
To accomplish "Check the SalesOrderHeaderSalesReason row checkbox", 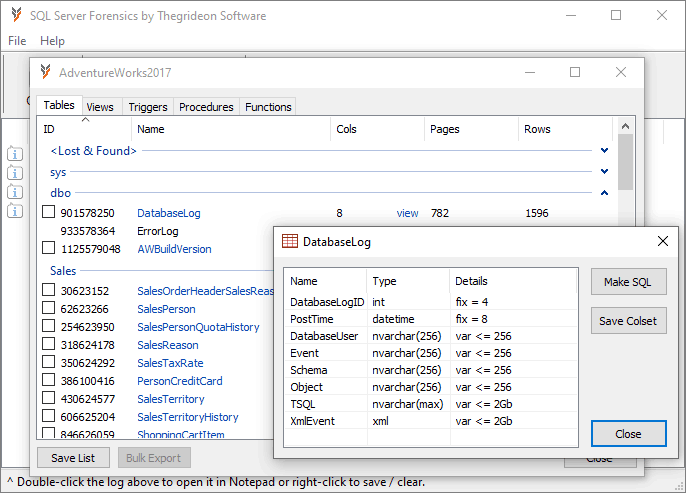I will (48, 290).
